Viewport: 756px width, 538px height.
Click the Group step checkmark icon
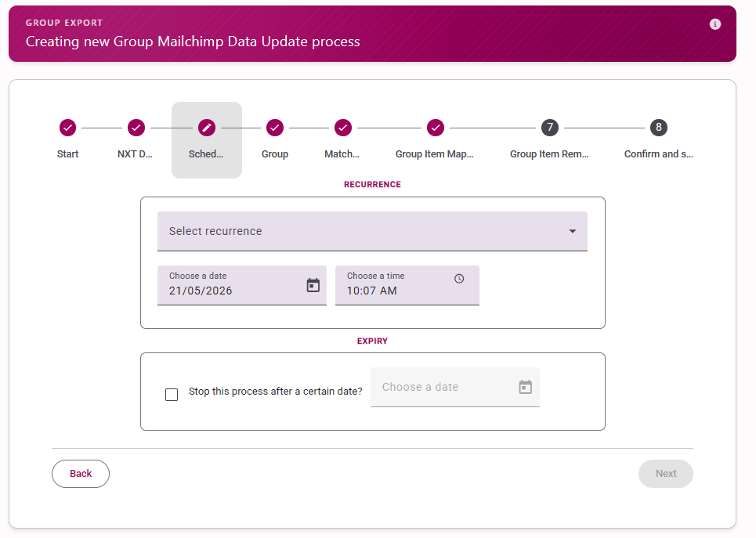(x=275, y=128)
